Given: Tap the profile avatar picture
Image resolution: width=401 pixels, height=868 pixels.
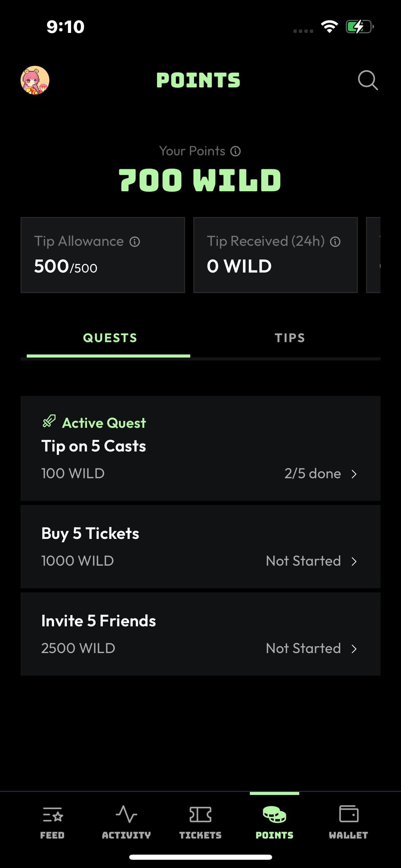Looking at the screenshot, I should [35, 80].
